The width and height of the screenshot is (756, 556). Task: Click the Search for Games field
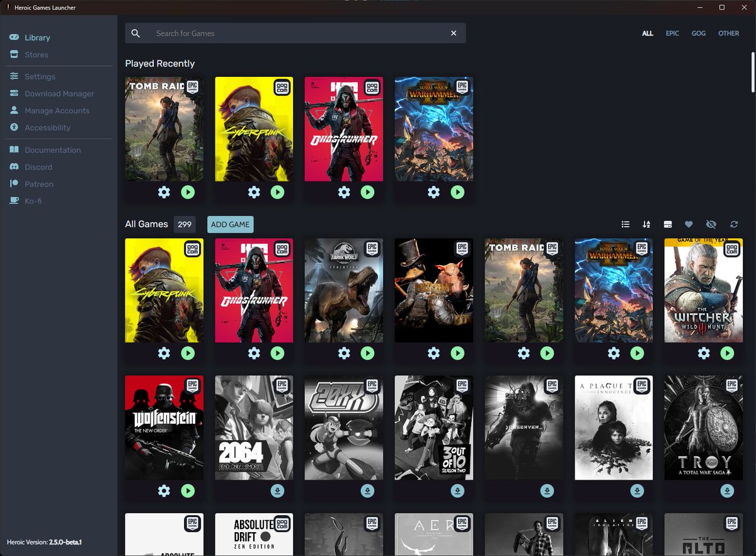[296, 33]
